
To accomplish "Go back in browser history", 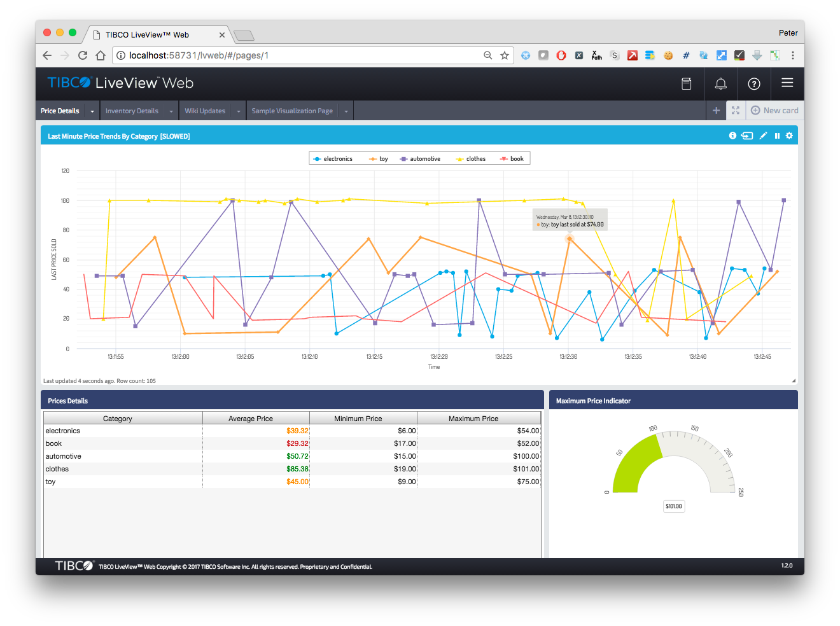I will point(47,55).
